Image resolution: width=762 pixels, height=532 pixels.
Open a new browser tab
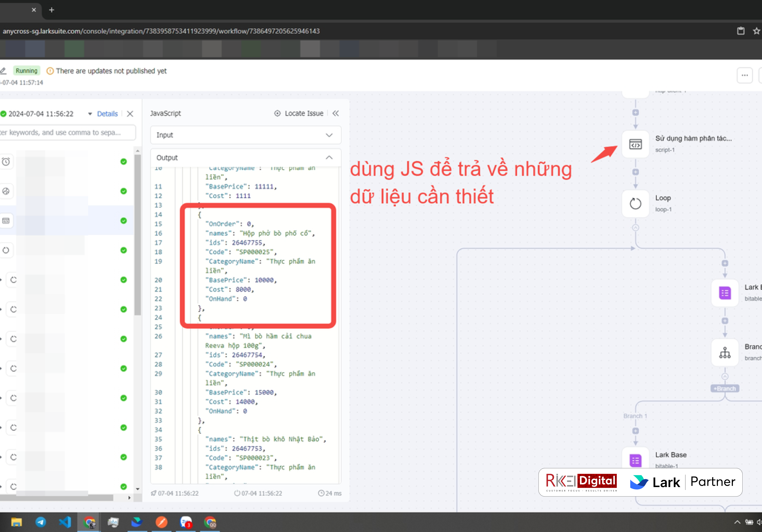point(51,10)
